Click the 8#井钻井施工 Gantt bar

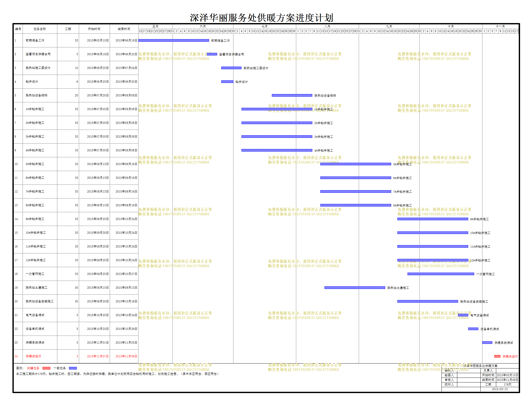356,205
